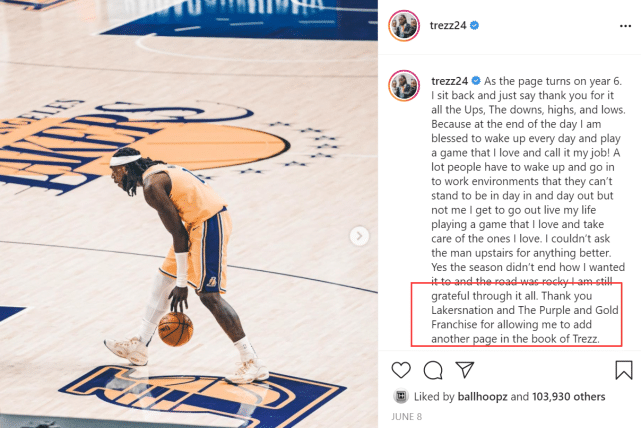Share post via paper plane icon

pyautogui.click(x=465, y=370)
